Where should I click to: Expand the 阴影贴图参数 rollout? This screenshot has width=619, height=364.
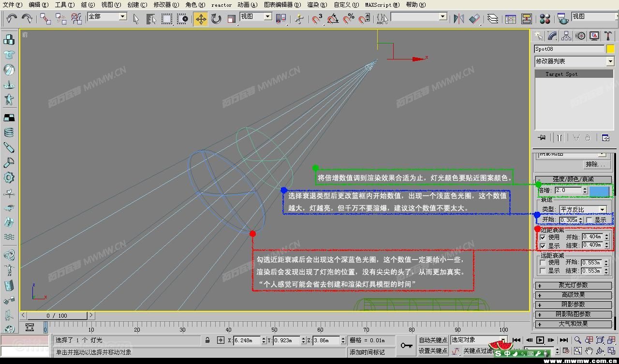pyautogui.click(x=573, y=314)
